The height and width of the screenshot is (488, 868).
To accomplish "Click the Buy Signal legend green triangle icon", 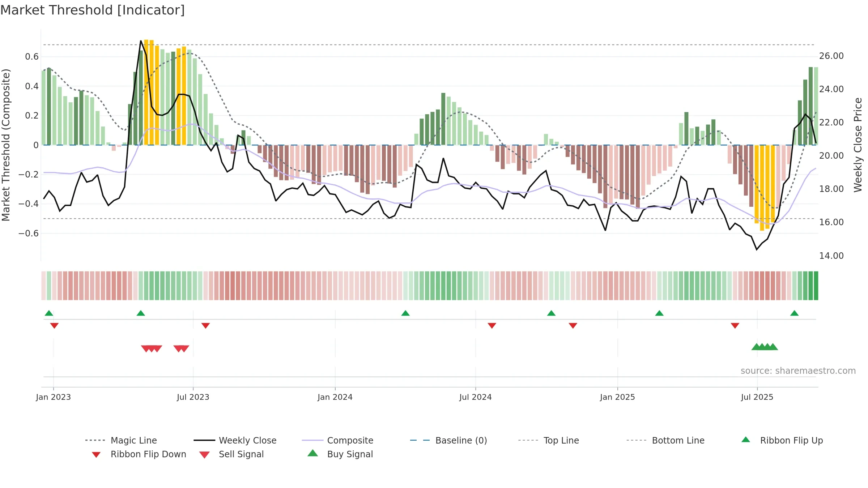I will coord(313,453).
